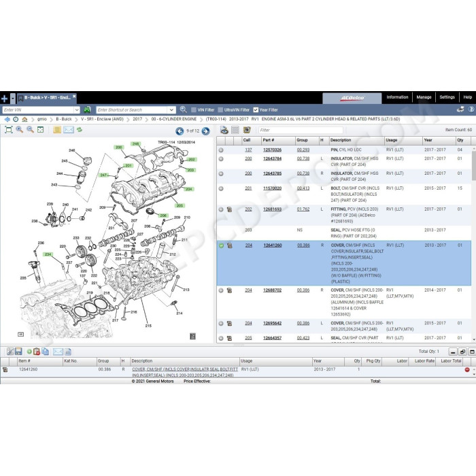Go to next illustration page

tap(205, 131)
